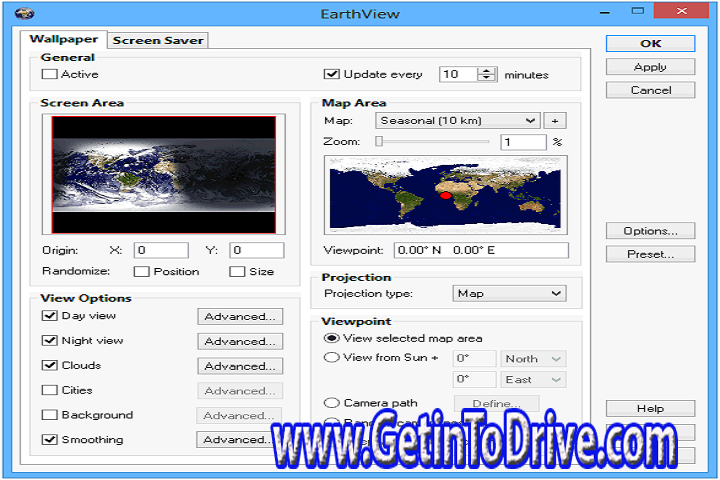The height and width of the screenshot is (480, 720).
Task: Open the Preset dialog
Action: tap(651, 254)
